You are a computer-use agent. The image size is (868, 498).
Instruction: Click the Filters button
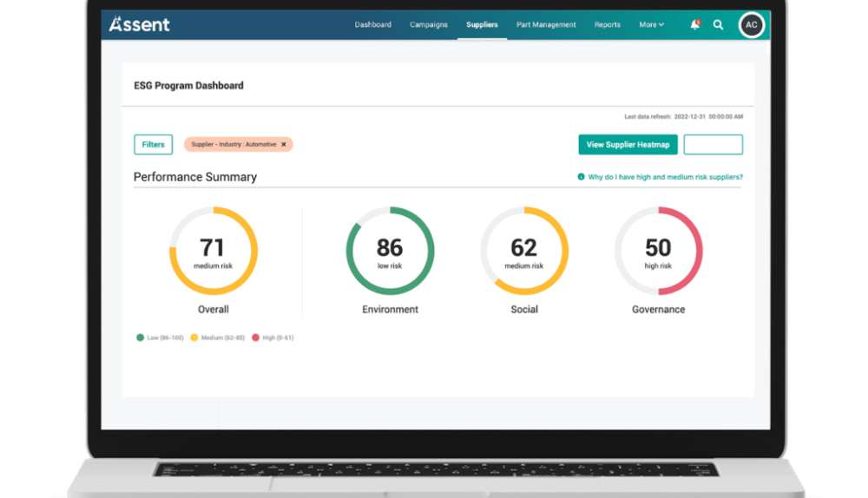[x=153, y=145]
